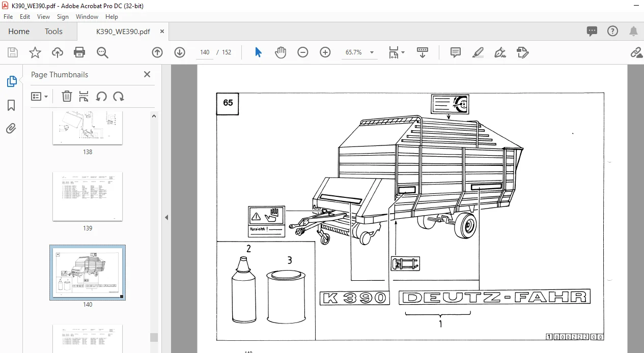Open the Sign menu
Viewport: 644px width, 353px height.
63,17
